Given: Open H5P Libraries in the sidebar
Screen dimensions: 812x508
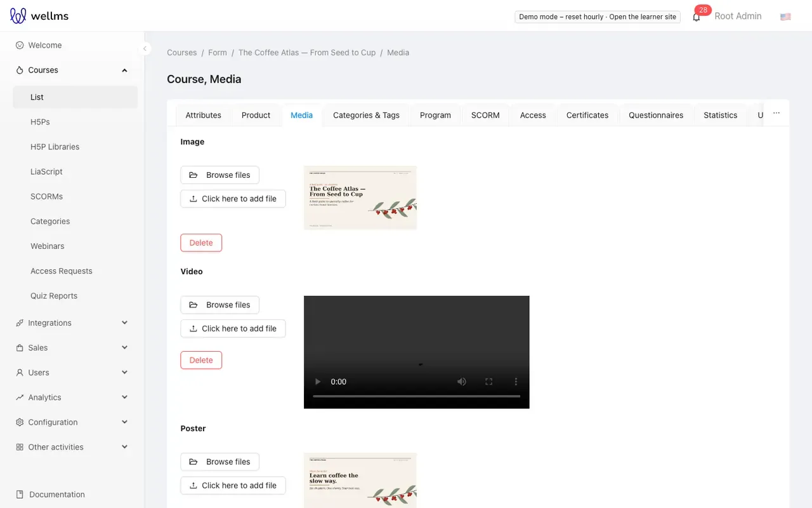Looking at the screenshot, I should click(55, 147).
